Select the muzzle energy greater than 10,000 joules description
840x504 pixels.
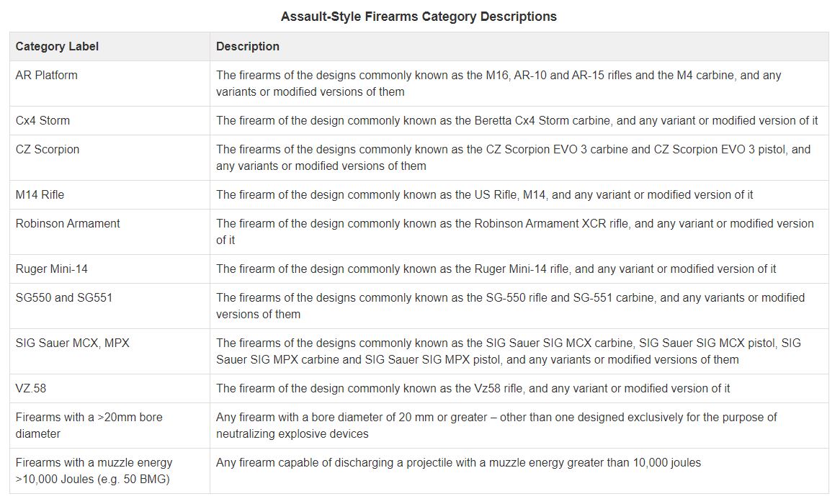458,462
